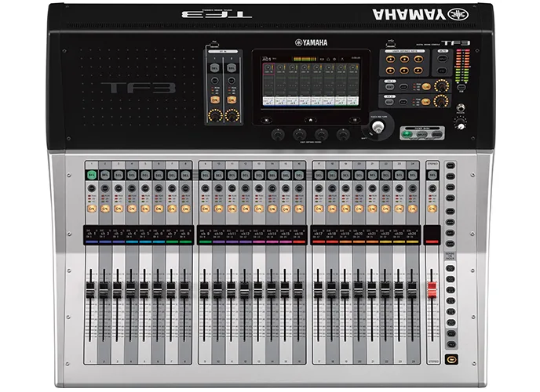540x392 pixels.
Task: Tap the FX2 CUE key
Action: [x=403, y=102]
